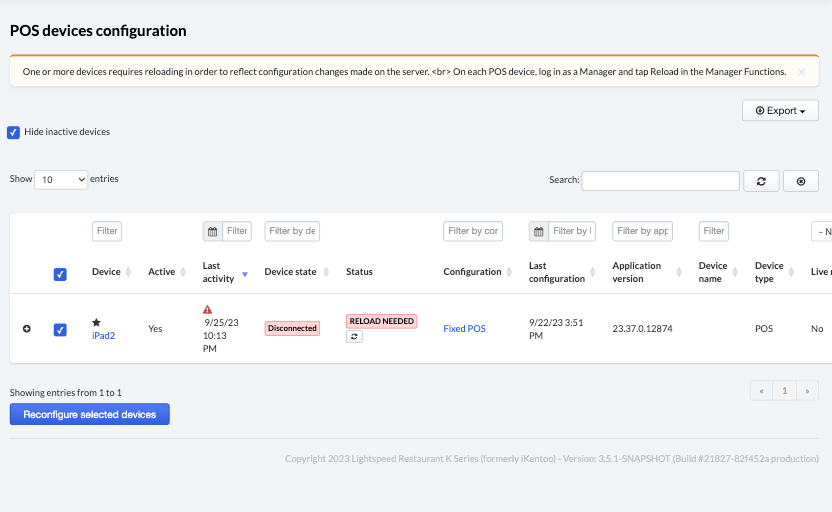
Task: Uncheck the iPad2 row checkbox
Action: pyautogui.click(x=60, y=329)
